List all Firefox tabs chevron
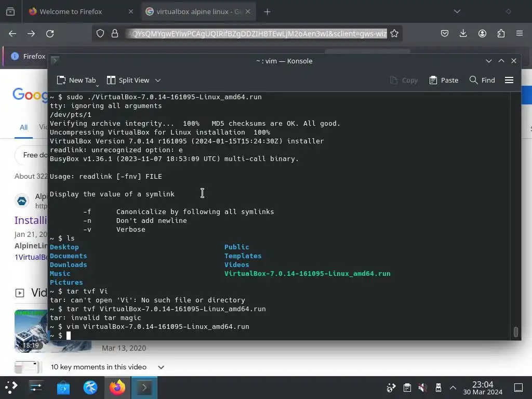This screenshot has height=399, width=532. click(x=457, y=11)
